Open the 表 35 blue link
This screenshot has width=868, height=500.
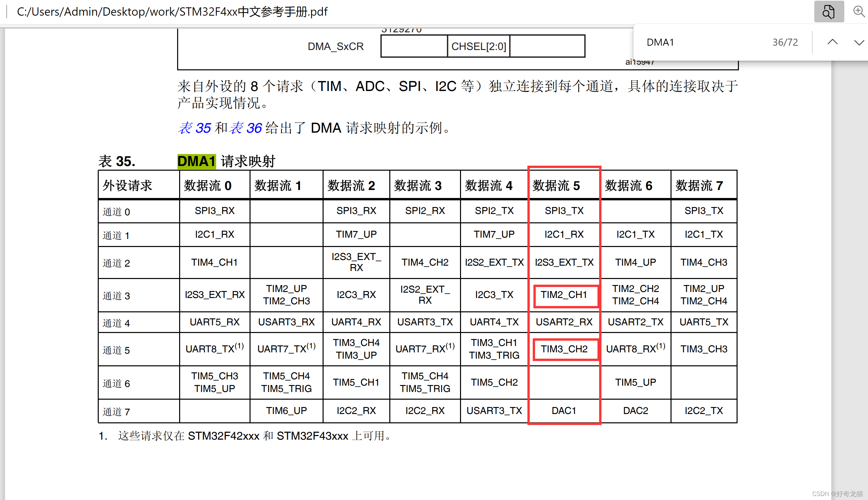(x=194, y=128)
